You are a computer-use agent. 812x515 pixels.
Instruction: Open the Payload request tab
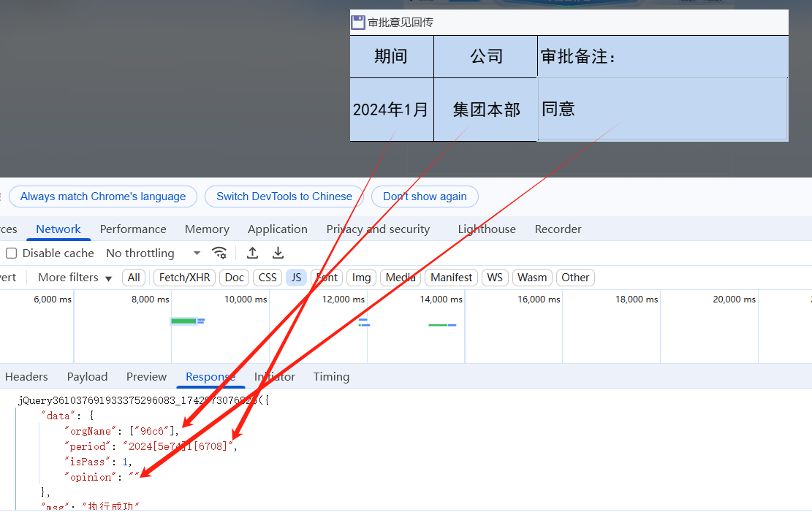click(87, 376)
